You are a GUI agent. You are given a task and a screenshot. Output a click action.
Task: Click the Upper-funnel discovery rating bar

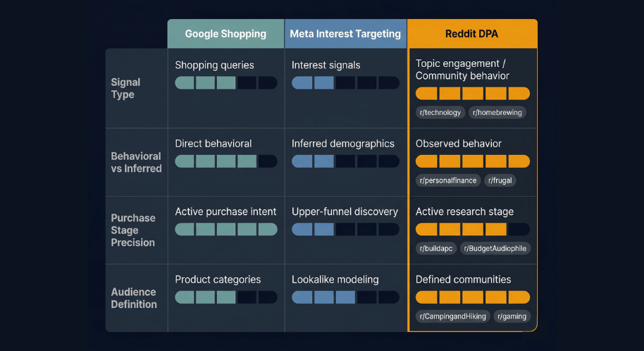click(345, 229)
